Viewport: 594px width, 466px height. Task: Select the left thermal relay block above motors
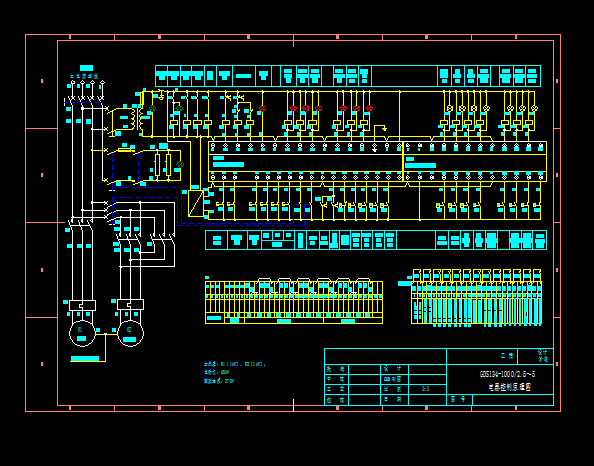[82, 305]
